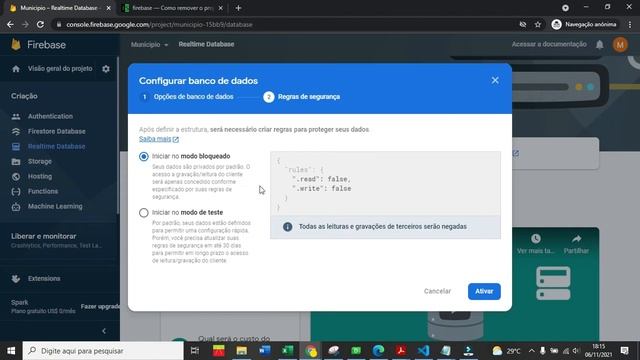This screenshot has width=640, height=360.
Task: Click the Storage folder icon
Action: (x=16, y=162)
